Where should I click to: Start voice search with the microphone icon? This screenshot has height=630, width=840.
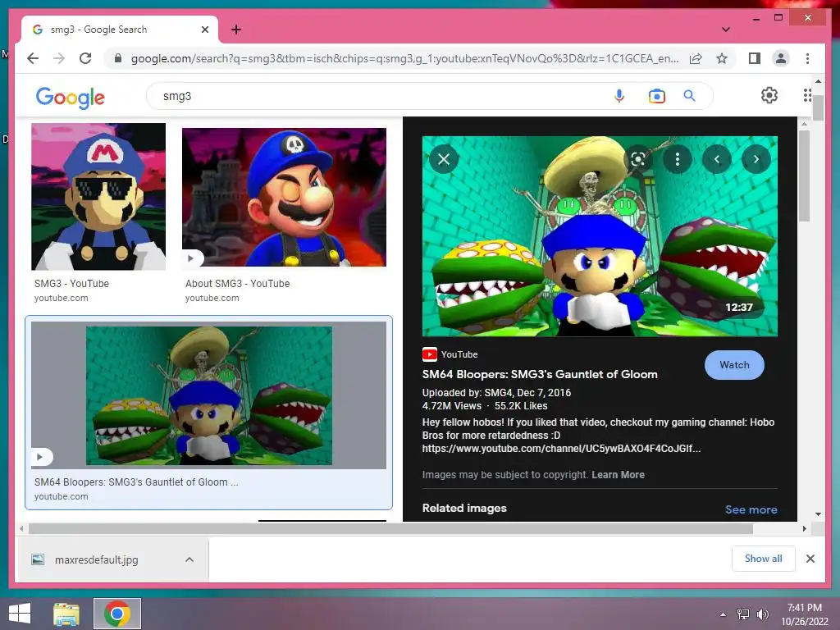pyautogui.click(x=619, y=96)
